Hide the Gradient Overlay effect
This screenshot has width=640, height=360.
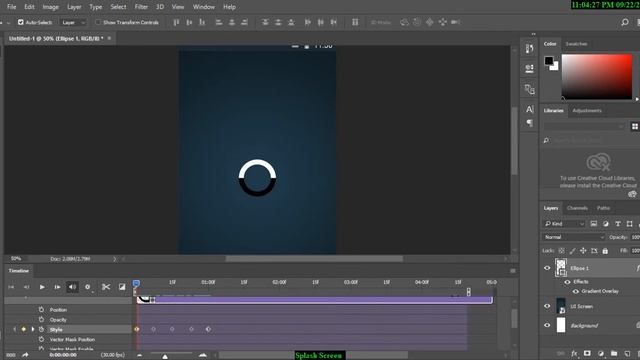pyautogui.click(x=576, y=291)
